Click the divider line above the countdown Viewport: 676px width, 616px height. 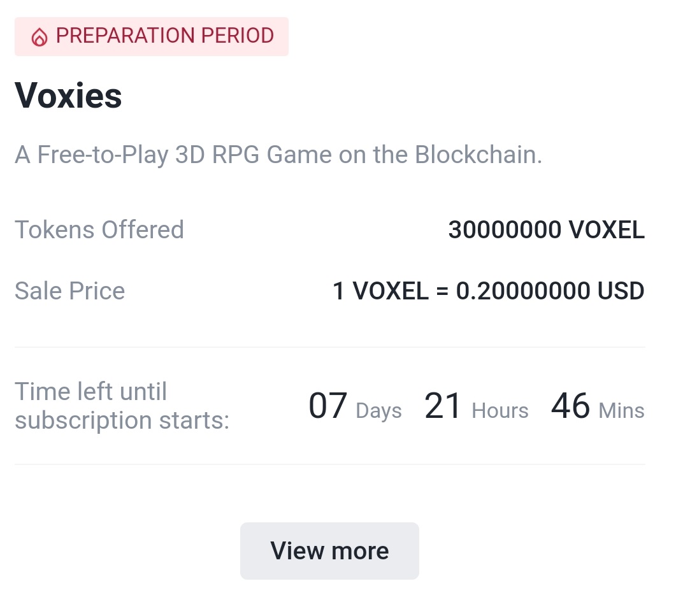[x=330, y=347]
